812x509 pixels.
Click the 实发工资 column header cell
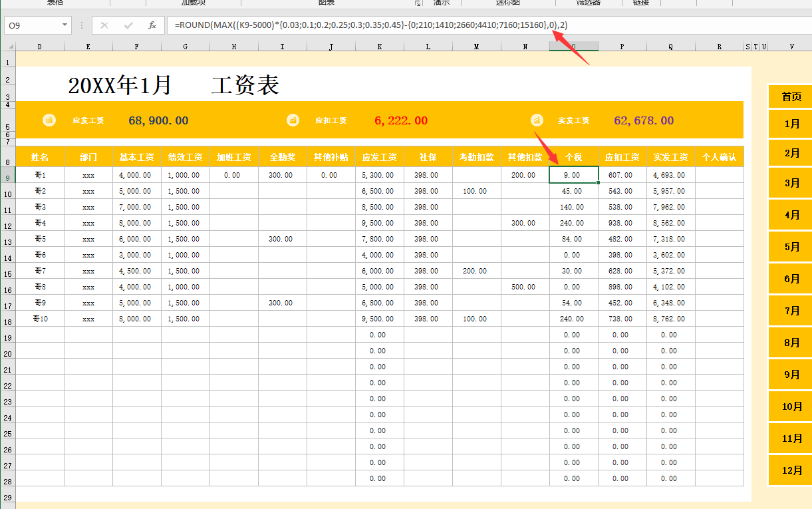(x=671, y=157)
